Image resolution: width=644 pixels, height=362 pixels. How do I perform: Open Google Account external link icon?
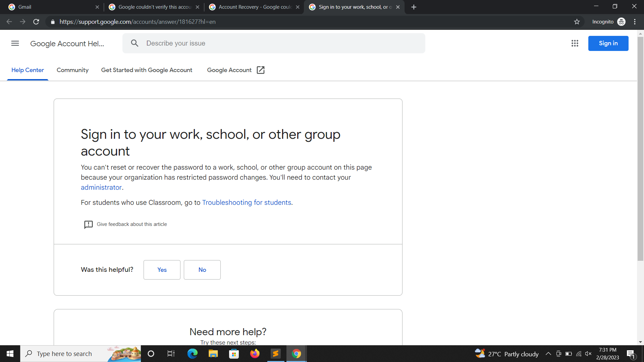click(260, 70)
